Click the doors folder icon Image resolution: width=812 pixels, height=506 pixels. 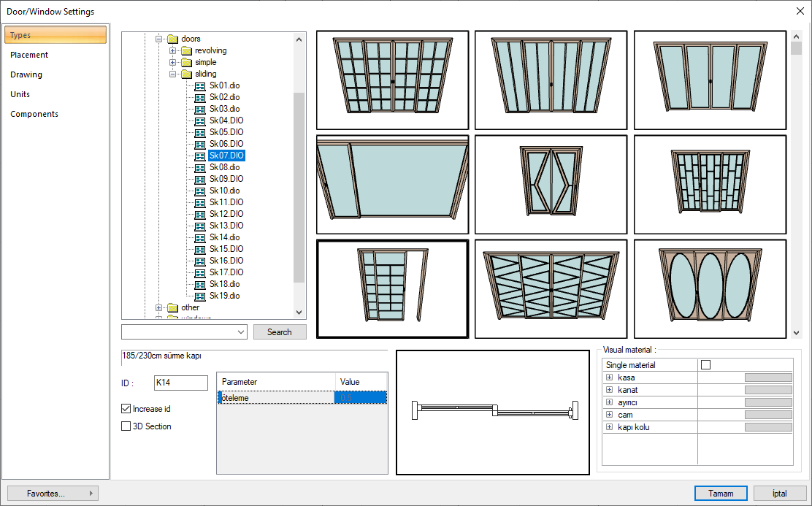coord(172,39)
